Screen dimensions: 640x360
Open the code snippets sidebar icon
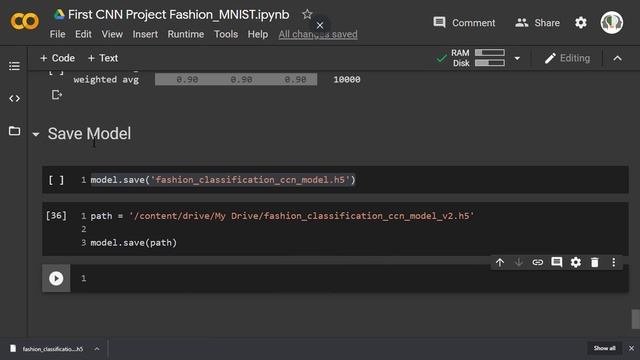(14, 98)
